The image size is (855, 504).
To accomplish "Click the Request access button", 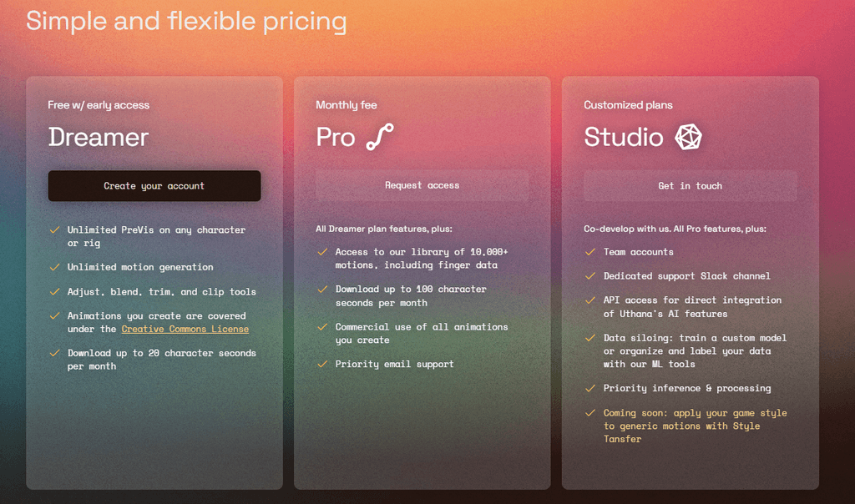I will coord(422,185).
